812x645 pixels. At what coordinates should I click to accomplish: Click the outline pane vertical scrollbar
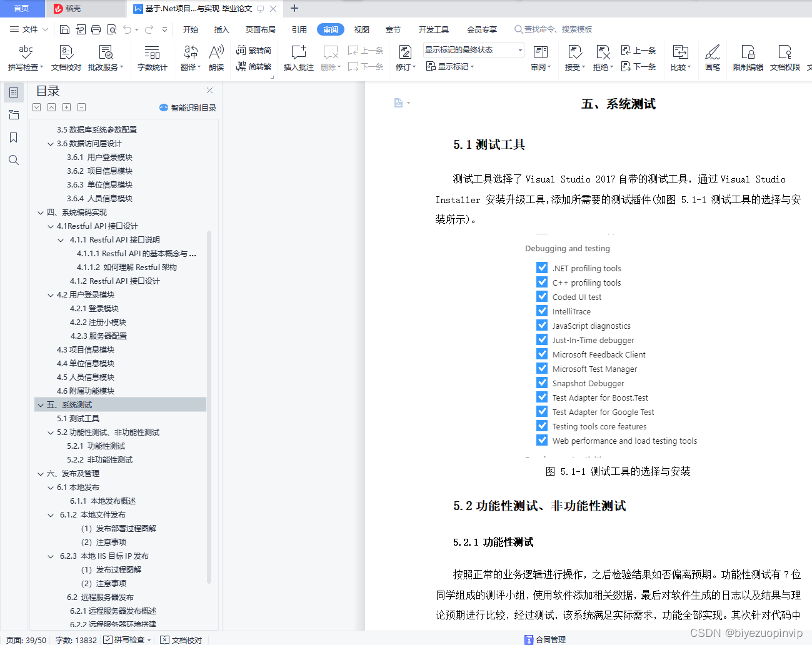(x=209, y=406)
